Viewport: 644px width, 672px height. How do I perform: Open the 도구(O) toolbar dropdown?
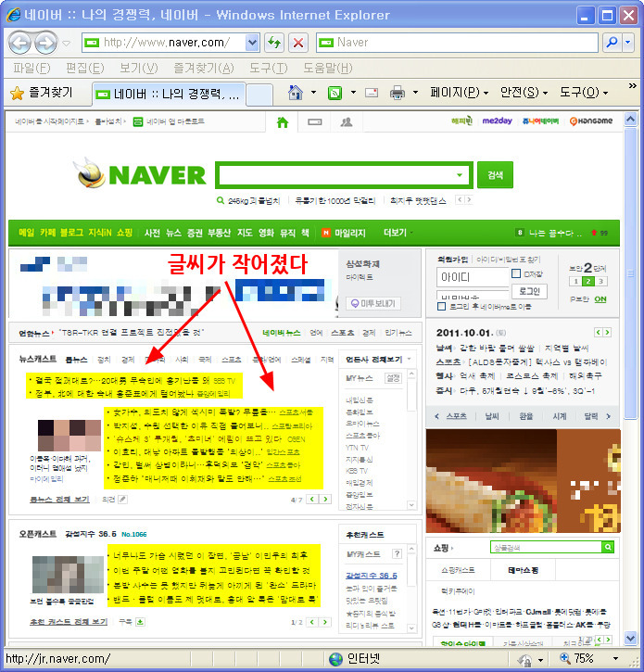click(x=584, y=93)
